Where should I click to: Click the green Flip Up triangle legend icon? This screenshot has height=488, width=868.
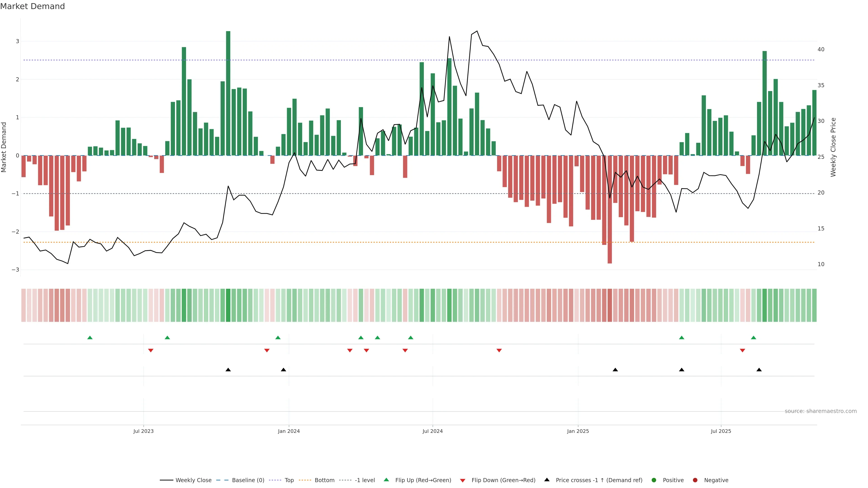click(x=386, y=480)
